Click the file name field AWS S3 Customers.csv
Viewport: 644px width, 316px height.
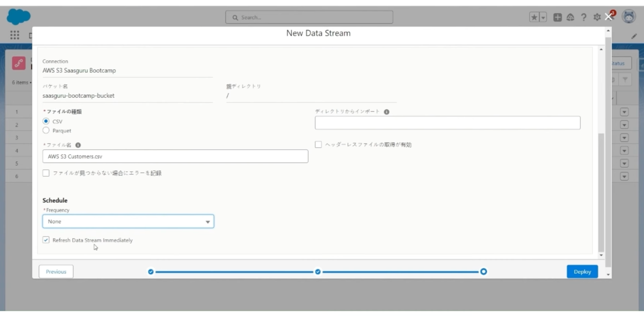click(175, 156)
